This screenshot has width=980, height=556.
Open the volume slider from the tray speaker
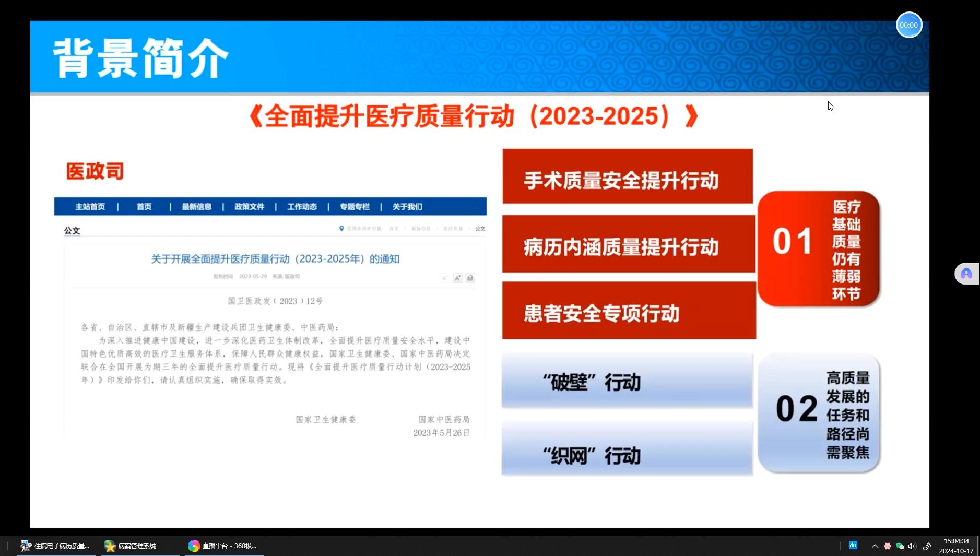click(912, 546)
